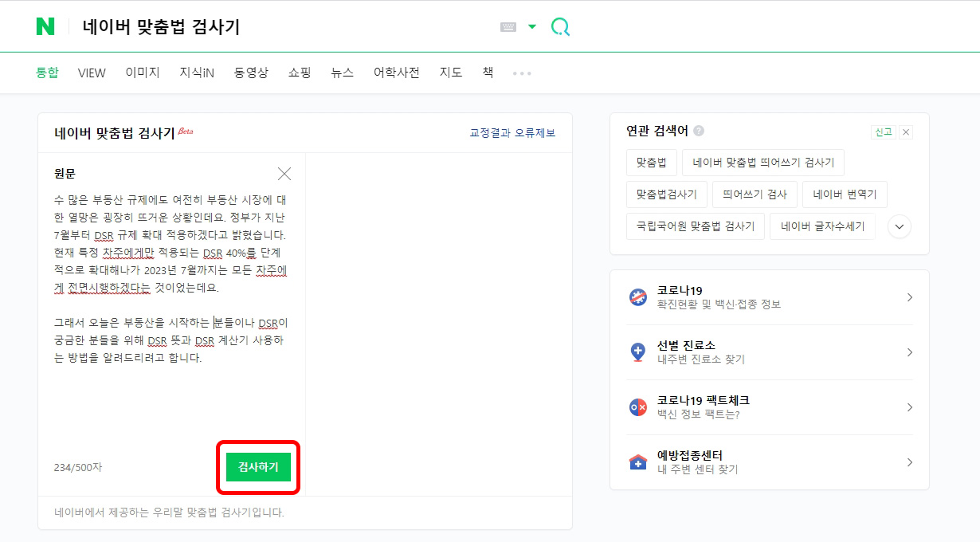This screenshot has width=980, height=542.
Task: Open the 동영상 tab
Action: [251, 73]
